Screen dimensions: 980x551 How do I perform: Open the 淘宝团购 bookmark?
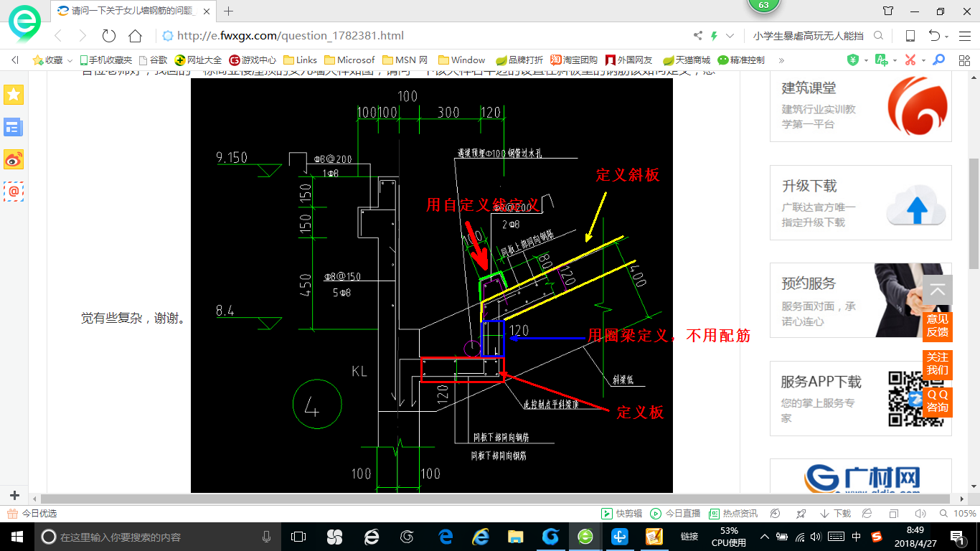pos(574,60)
